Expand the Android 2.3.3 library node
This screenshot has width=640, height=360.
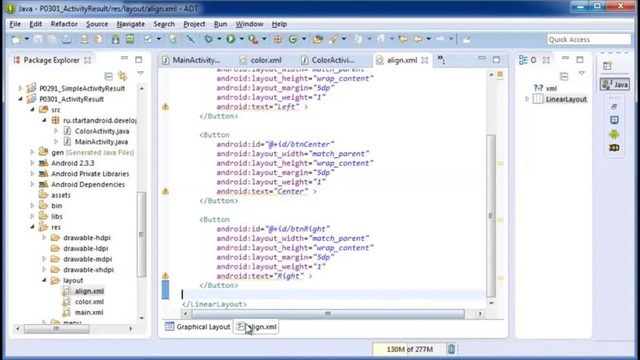[32, 162]
